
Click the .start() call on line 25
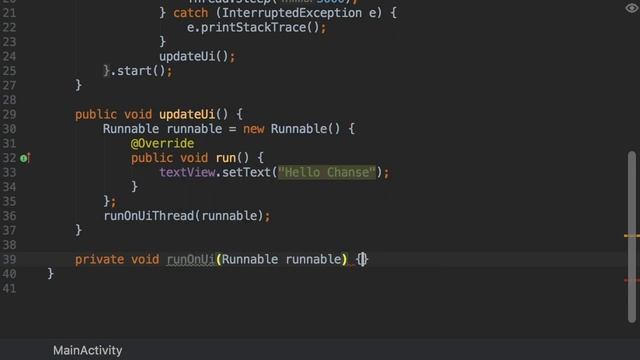[138, 71]
